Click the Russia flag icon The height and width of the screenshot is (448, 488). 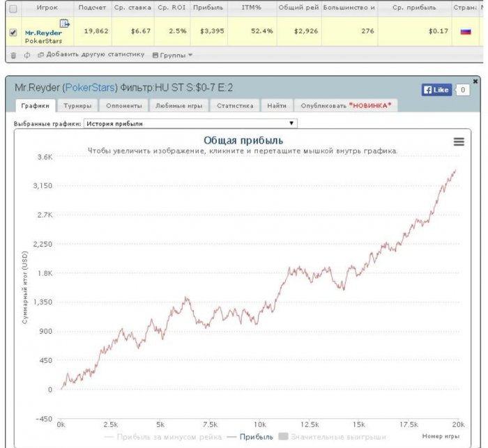point(466,31)
